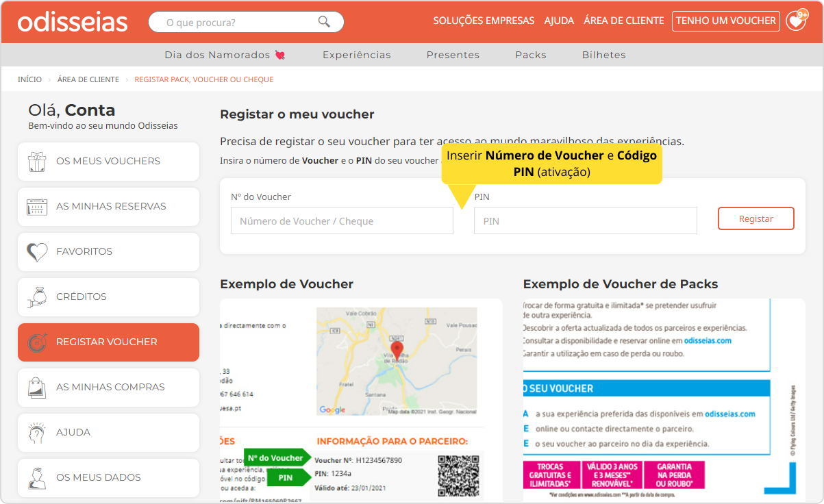
Task: Select REGISTAR VOUCHER in sidebar
Action: pyautogui.click(x=108, y=342)
